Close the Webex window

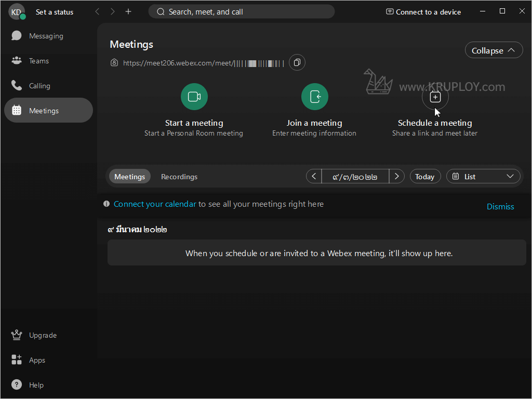(x=522, y=11)
